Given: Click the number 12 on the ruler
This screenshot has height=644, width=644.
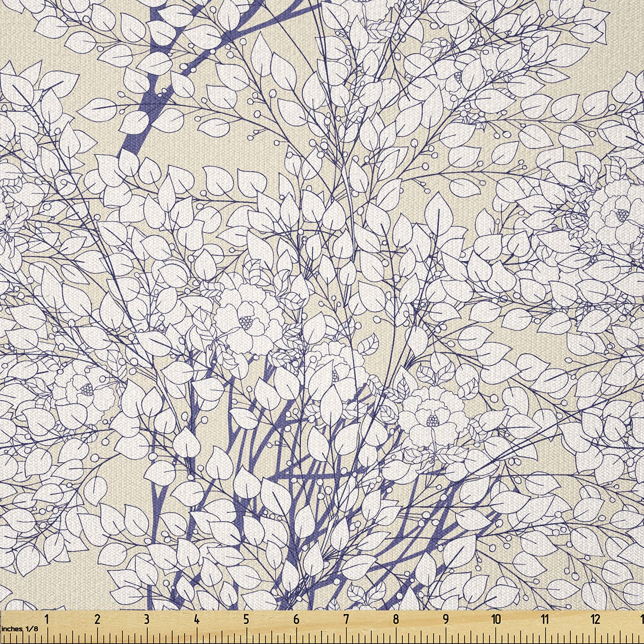Looking at the screenshot, I should [x=595, y=619].
